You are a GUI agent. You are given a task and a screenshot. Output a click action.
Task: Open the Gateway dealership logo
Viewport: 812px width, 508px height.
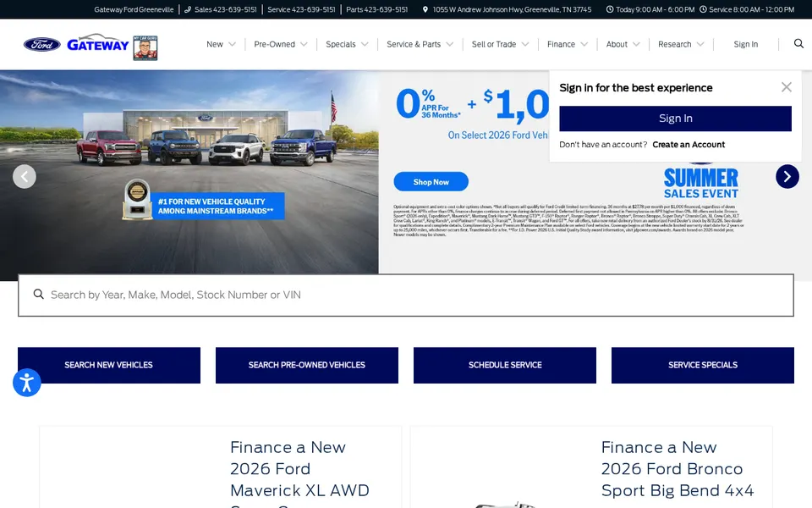[98, 43]
